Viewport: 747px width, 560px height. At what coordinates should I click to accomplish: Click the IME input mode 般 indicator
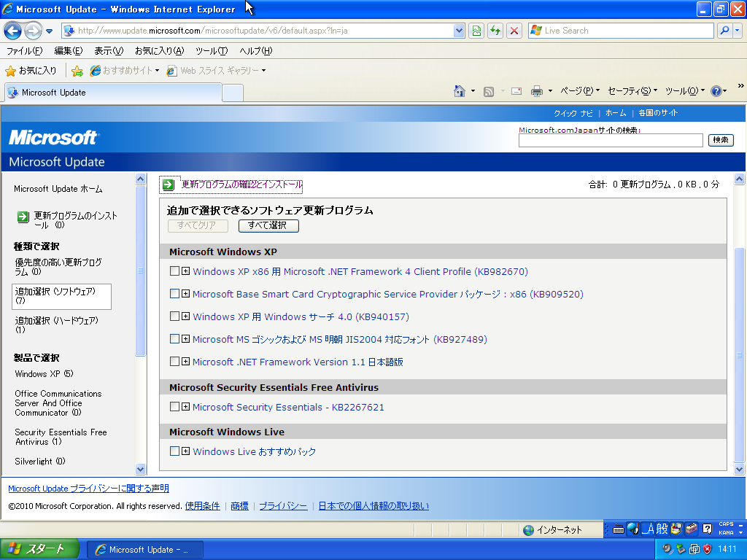tap(662, 529)
